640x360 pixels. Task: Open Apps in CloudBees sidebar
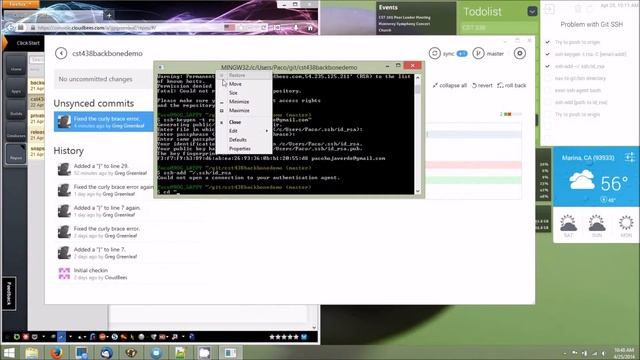pyautogui.click(x=16, y=88)
